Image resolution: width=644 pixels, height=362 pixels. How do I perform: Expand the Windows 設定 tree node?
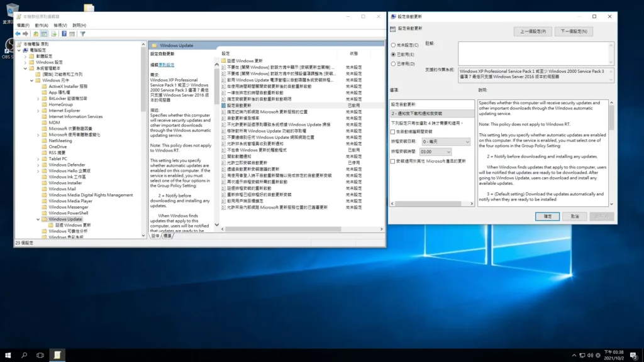pyautogui.click(x=25, y=62)
